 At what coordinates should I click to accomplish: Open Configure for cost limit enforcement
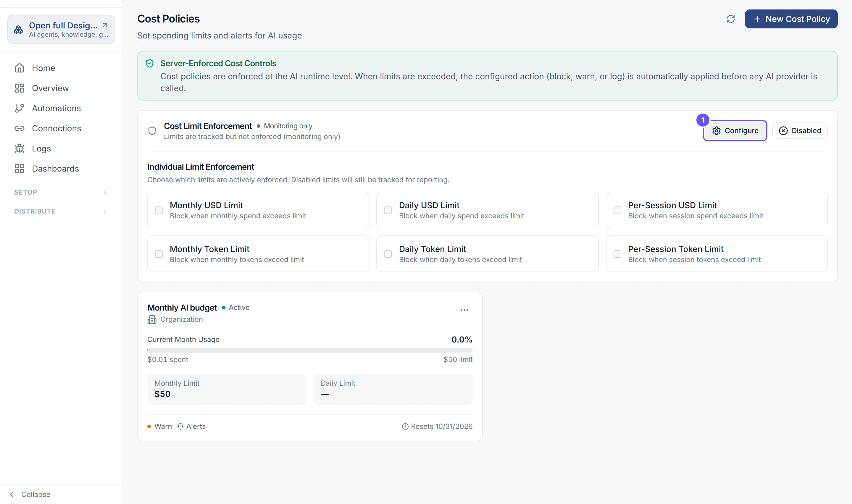pos(735,131)
